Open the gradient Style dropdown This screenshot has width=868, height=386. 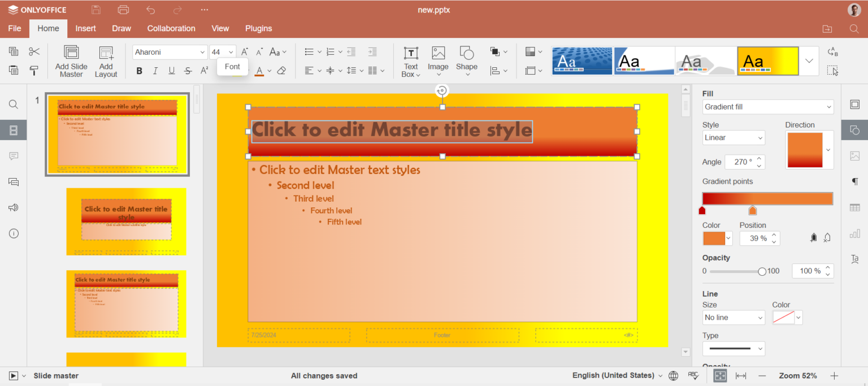coord(733,137)
